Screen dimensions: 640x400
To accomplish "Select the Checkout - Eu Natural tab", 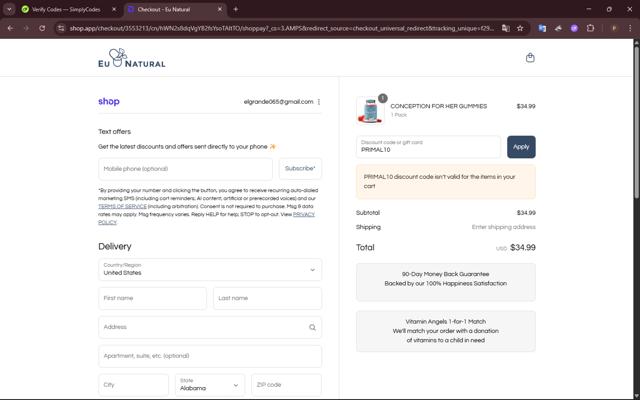I will click(176, 9).
